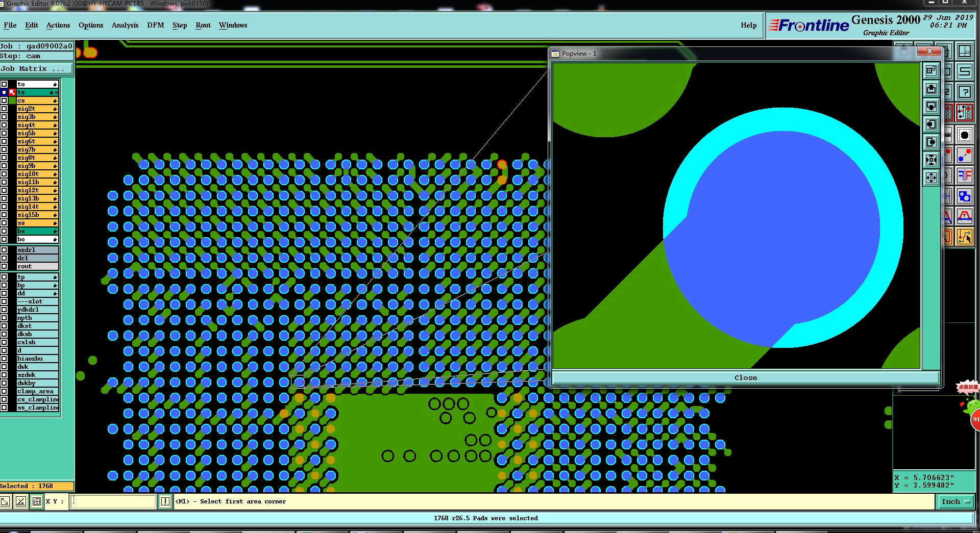Image resolution: width=980 pixels, height=533 pixels.
Task: Pan the Popview upward
Action: click(x=932, y=88)
